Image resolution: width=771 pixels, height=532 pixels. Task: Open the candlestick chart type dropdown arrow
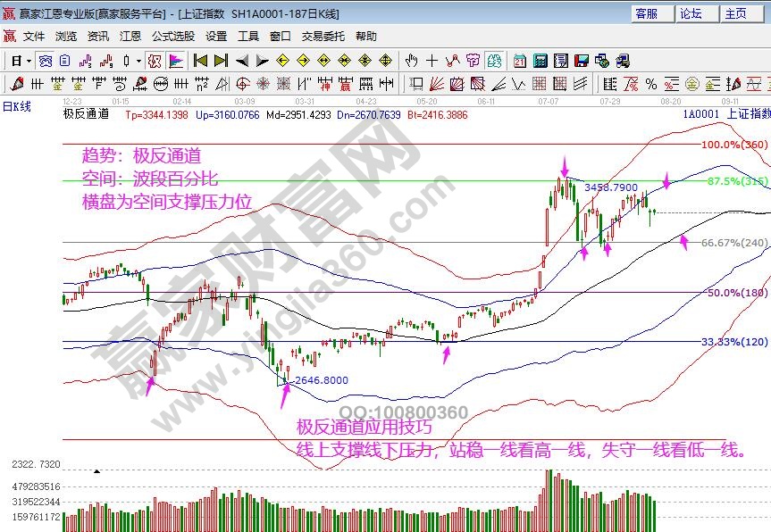(138, 61)
